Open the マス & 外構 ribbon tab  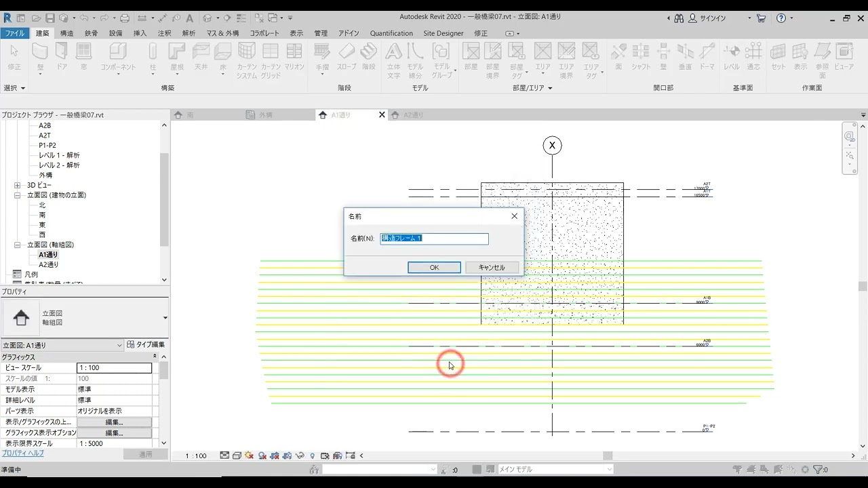tap(222, 33)
